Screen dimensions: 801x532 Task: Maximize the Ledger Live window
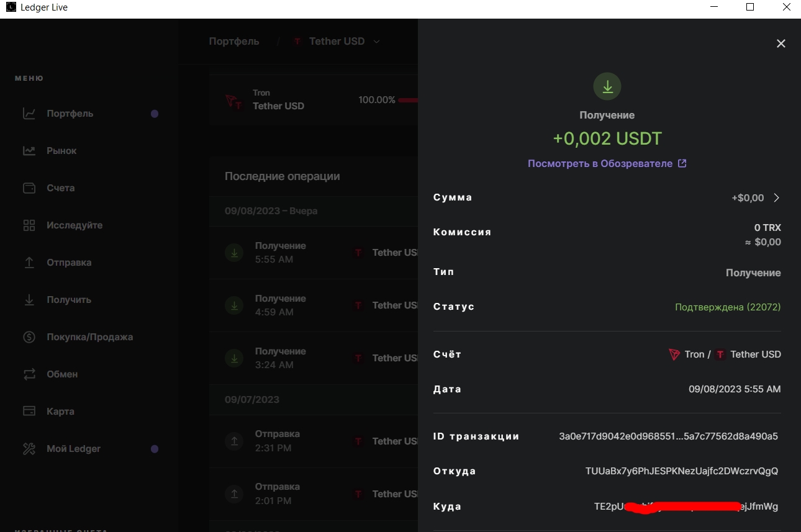click(750, 7)
